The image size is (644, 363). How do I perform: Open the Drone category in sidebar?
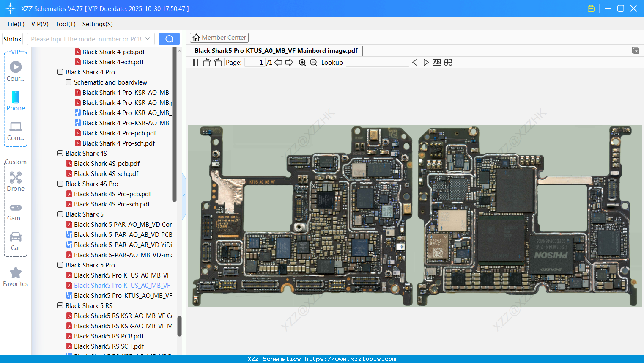tap(16, 181)
